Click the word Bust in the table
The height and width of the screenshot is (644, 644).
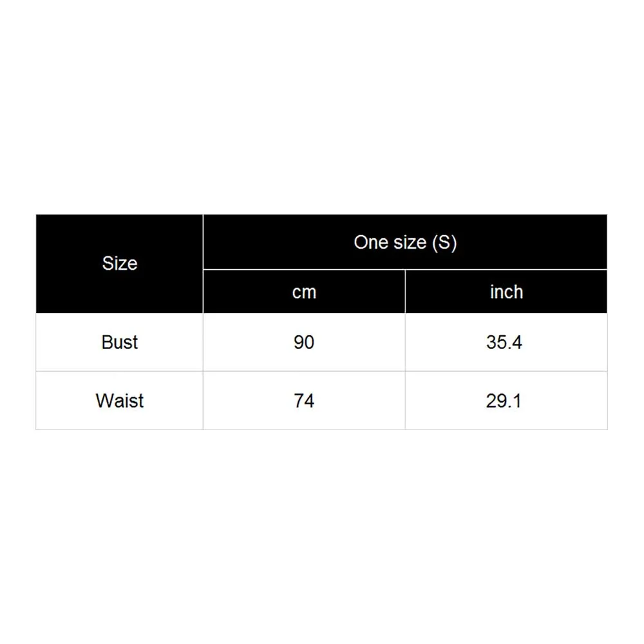pos(120,342)
